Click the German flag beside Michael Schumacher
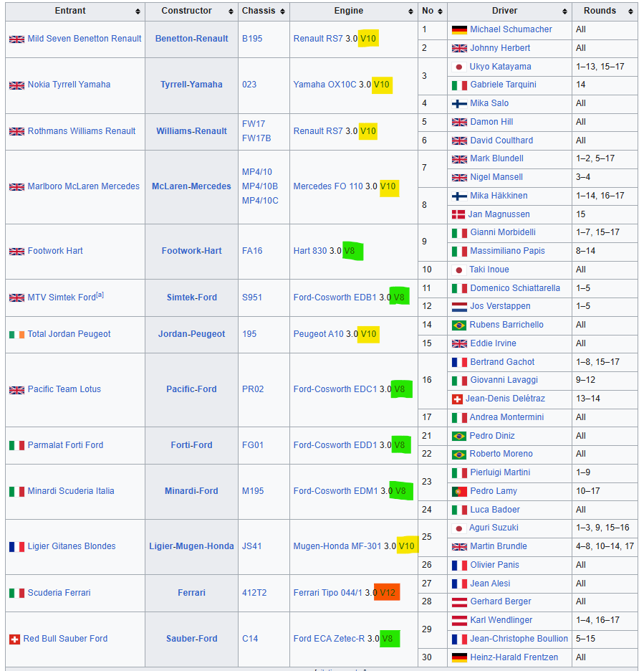The width and height of the screenshot is (644, 671). point(459,30)
